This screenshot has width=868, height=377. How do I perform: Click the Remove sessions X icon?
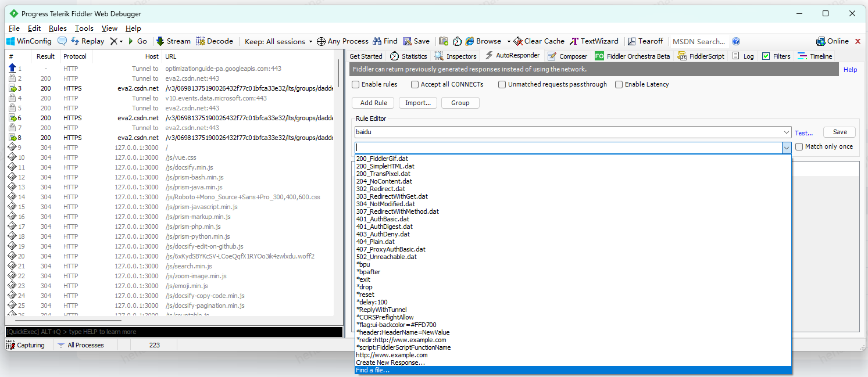[x=113, y=41]
